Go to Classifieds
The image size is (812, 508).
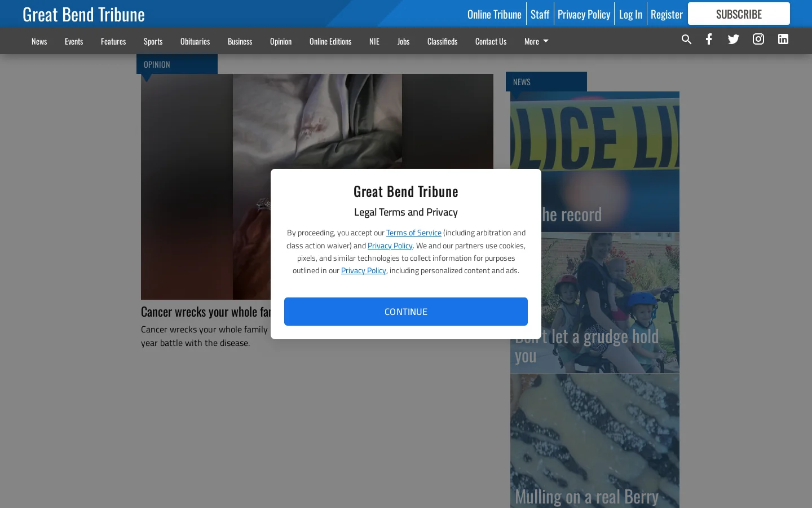coord(442,41)
